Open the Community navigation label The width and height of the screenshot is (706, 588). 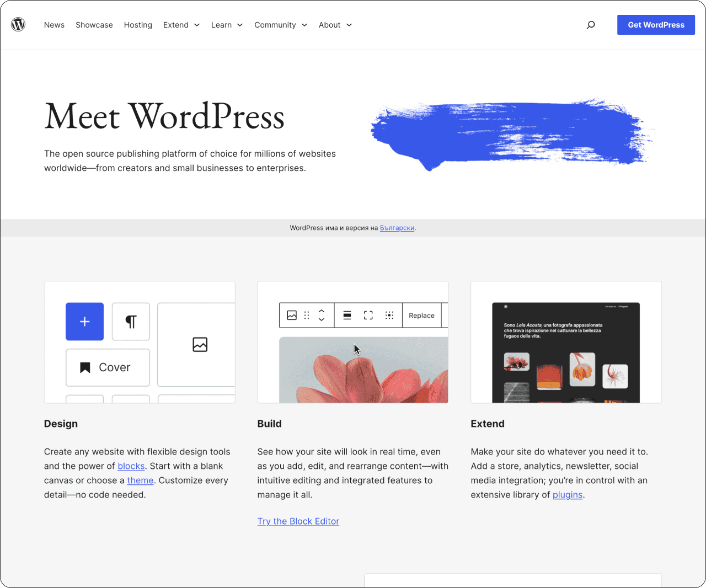tap(275, 25)
